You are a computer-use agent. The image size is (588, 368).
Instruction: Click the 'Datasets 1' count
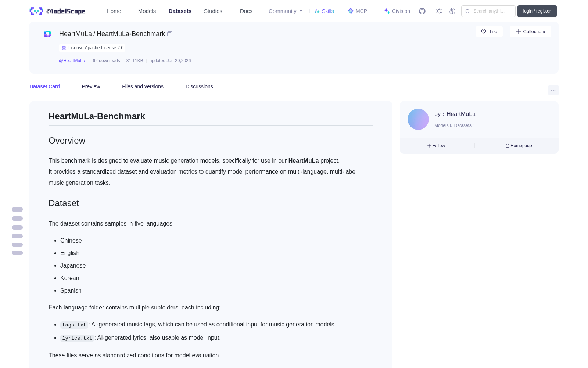465,125
